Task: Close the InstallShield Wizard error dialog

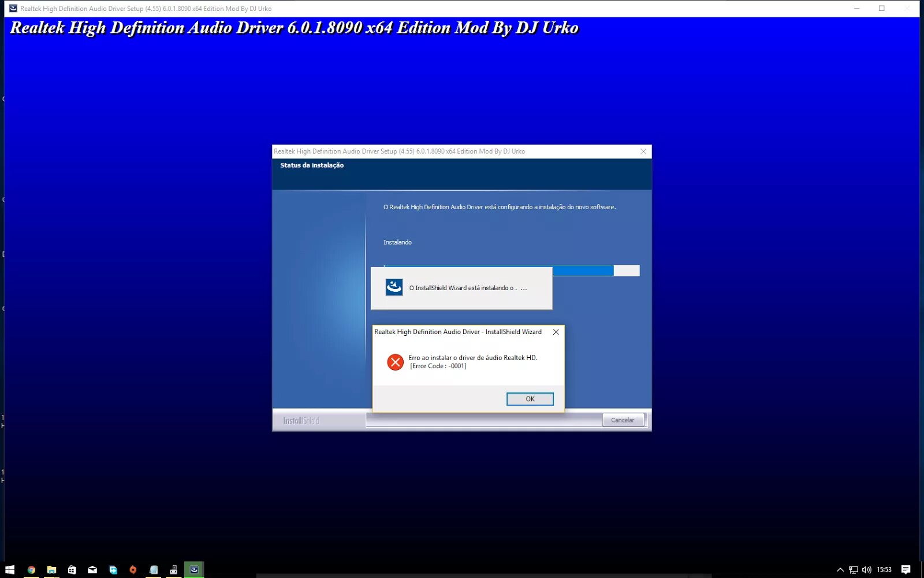Action: coord(556,332)
